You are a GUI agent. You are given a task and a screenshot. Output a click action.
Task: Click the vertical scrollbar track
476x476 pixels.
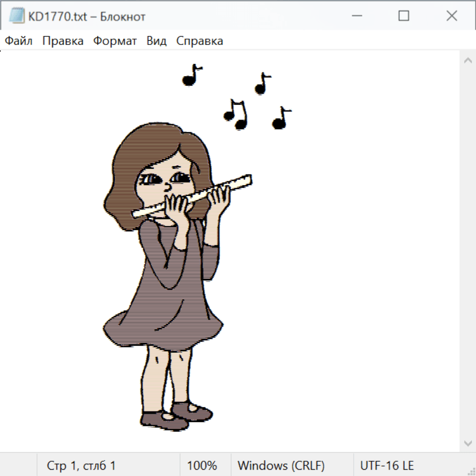[468, 251]
